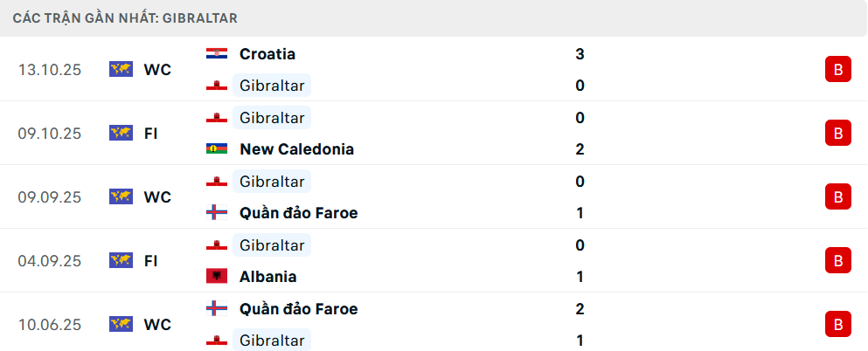Click Faroe Islands flag in 09.09.25 match

[x=216, y=213]
